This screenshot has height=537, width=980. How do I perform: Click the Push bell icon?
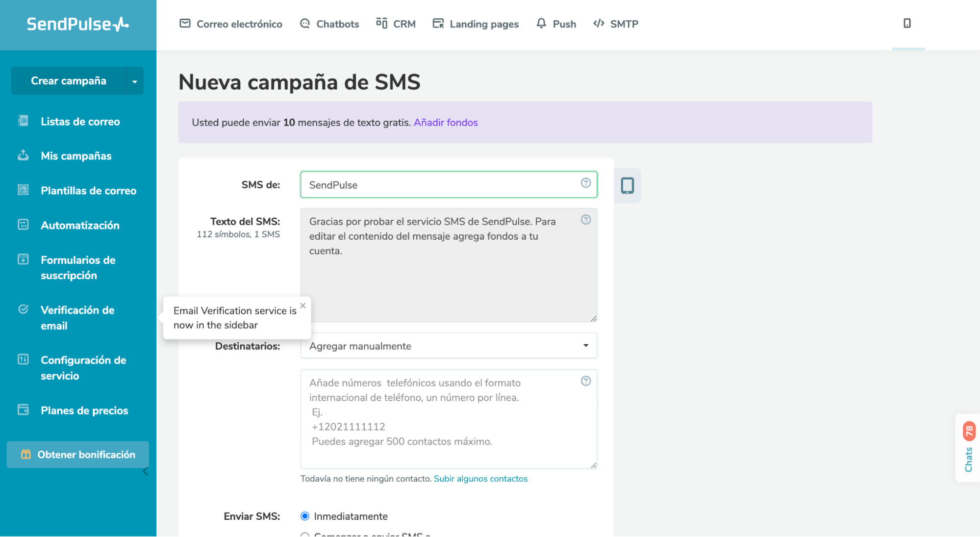tap(541, 24)
